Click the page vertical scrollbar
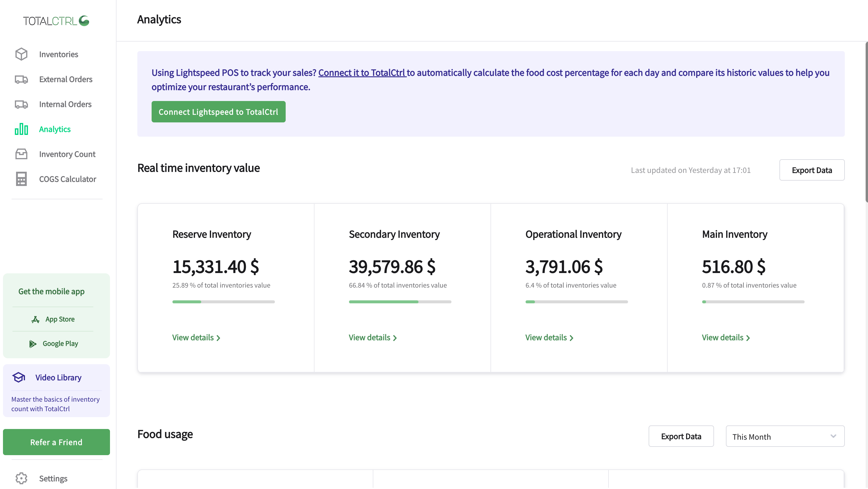Image resolution: width=868 pixels, height=489 pixels. pyautogui.click(x=866, y=122)
